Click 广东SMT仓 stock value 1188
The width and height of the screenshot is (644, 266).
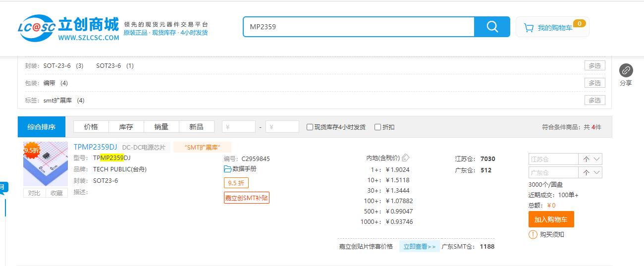pos(487,246)
